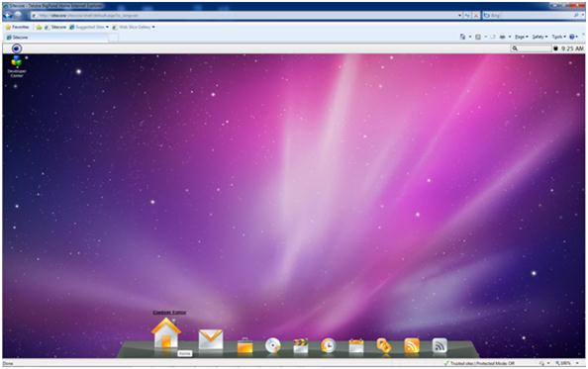
Task: Open the Help question mark menu
Action: [x=573, y=37]
